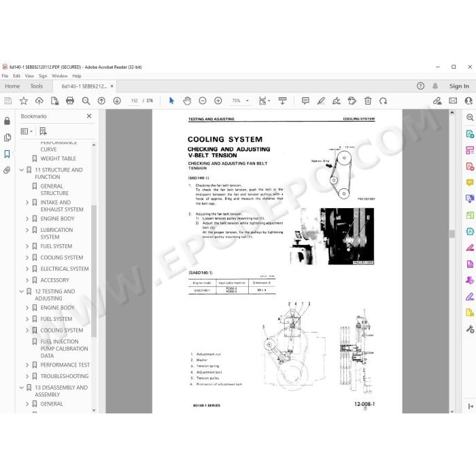Collapse the right tools pane arrow
The width and height of the screenshot is (476, 476).
471,406
